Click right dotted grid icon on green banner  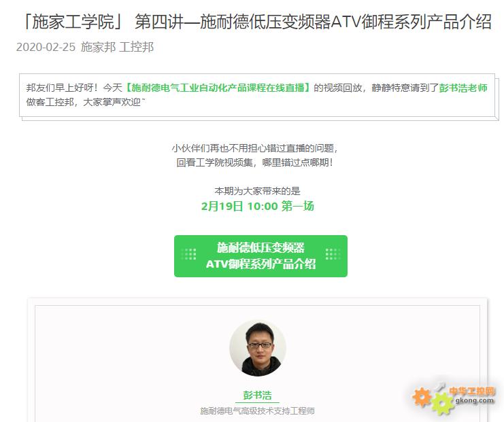[x=333, y=254]
